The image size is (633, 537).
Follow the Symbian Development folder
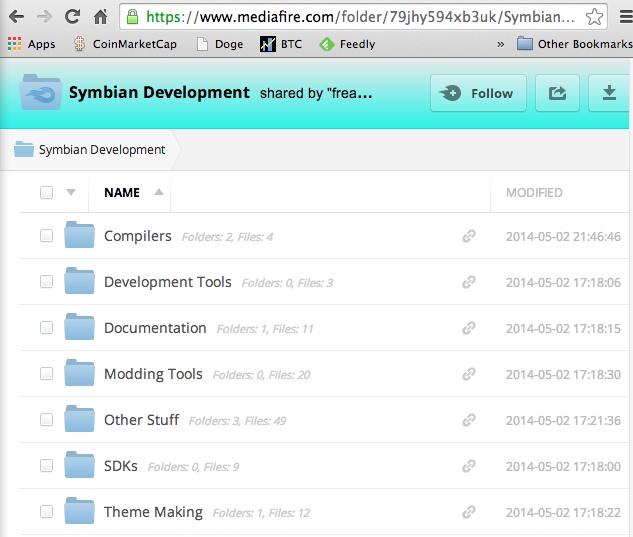point(478,93)
